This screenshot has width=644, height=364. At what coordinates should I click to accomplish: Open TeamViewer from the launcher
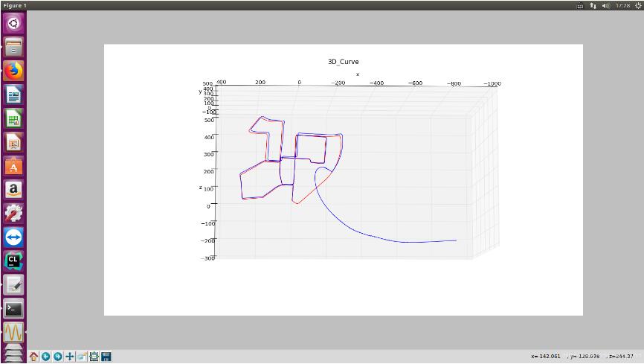click(x=13, y=237)
